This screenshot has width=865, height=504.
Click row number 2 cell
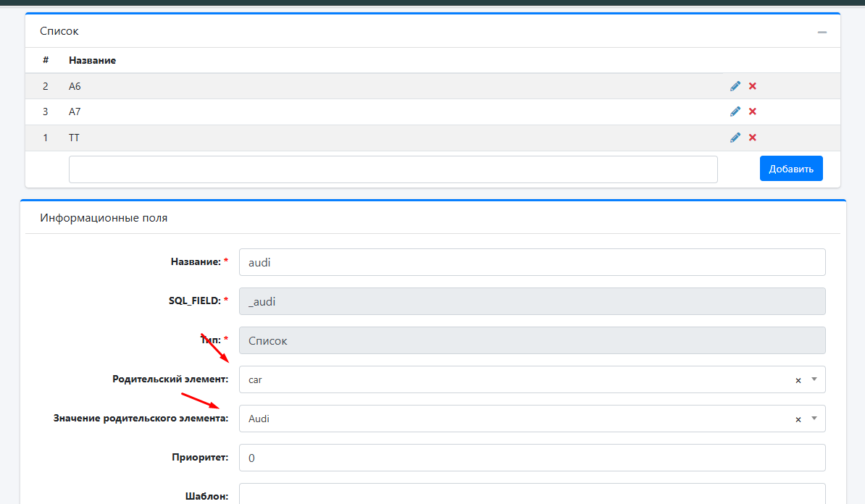(45, 86)
